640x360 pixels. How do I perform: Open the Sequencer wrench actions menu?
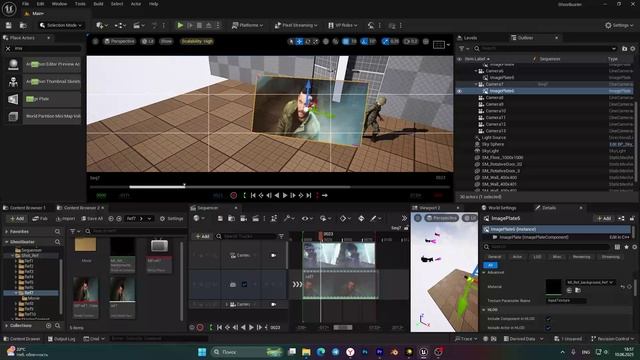(289, 219)
